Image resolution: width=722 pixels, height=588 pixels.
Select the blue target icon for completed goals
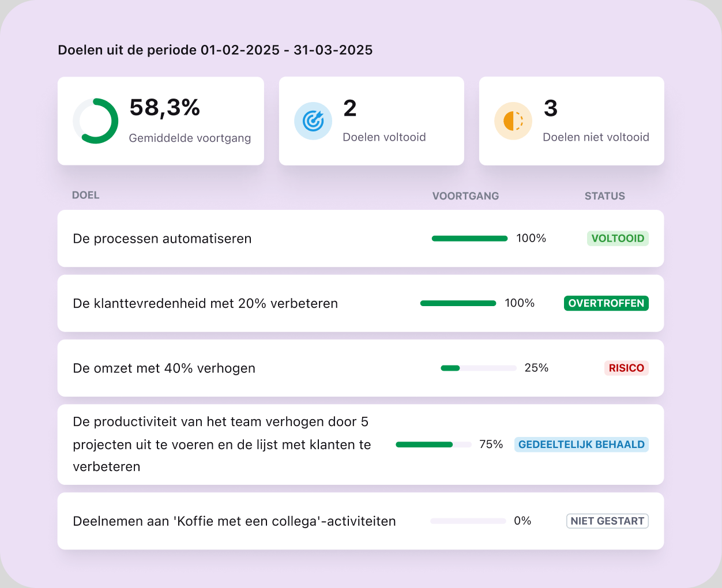coord(313,120)
